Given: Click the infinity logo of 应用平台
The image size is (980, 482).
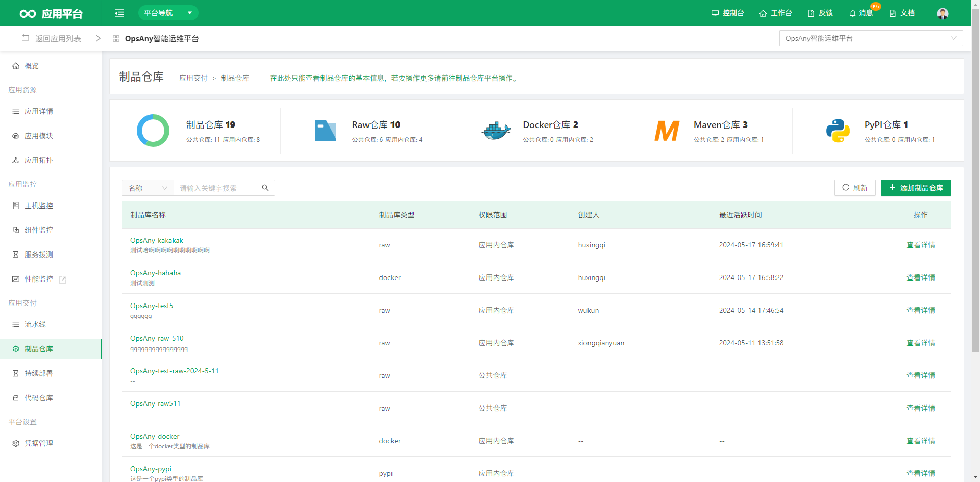Looking at the screenshot, I should coord(28,14).
